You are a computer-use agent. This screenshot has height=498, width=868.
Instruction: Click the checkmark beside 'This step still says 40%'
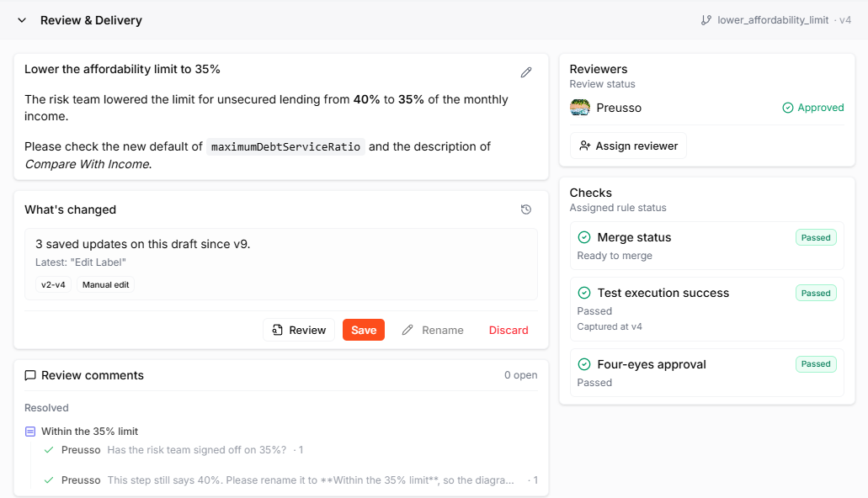[49, 480]
